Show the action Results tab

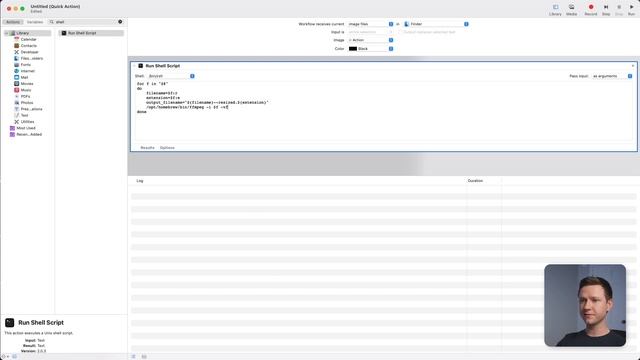(147, 148)
